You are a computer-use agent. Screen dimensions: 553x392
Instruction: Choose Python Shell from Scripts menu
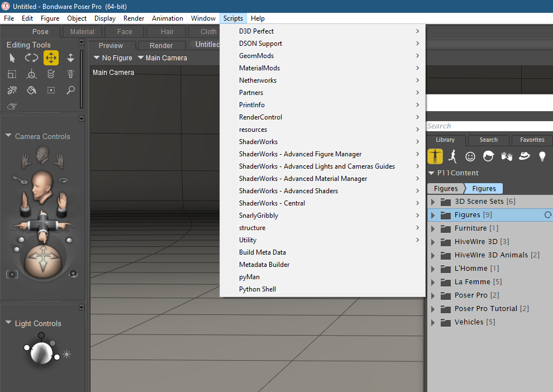click(258, 289)
